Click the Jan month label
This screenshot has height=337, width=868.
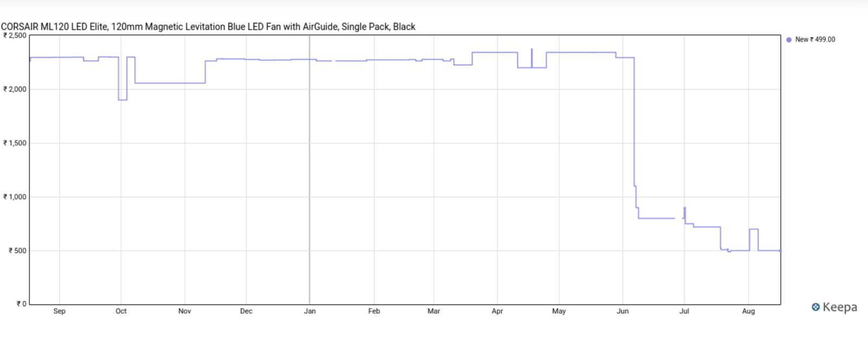click(x=310, y=311)
